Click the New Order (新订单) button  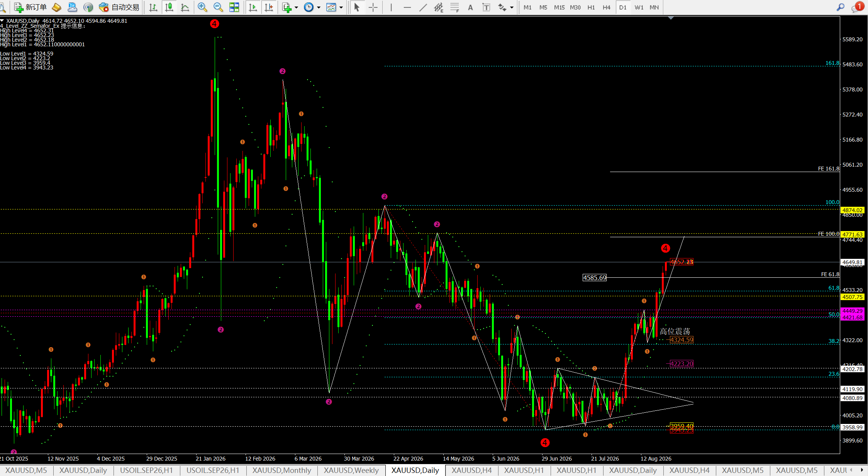click(x=30, y=7)
